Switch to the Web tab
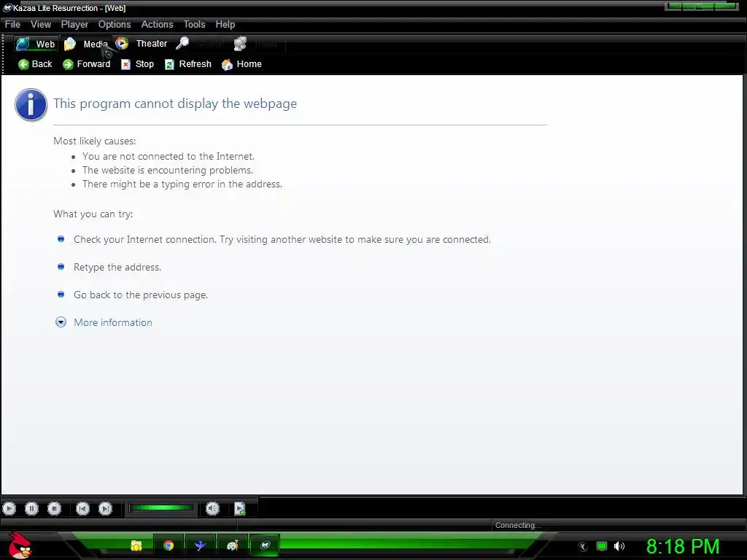747x560 pixels. [36, 44]
